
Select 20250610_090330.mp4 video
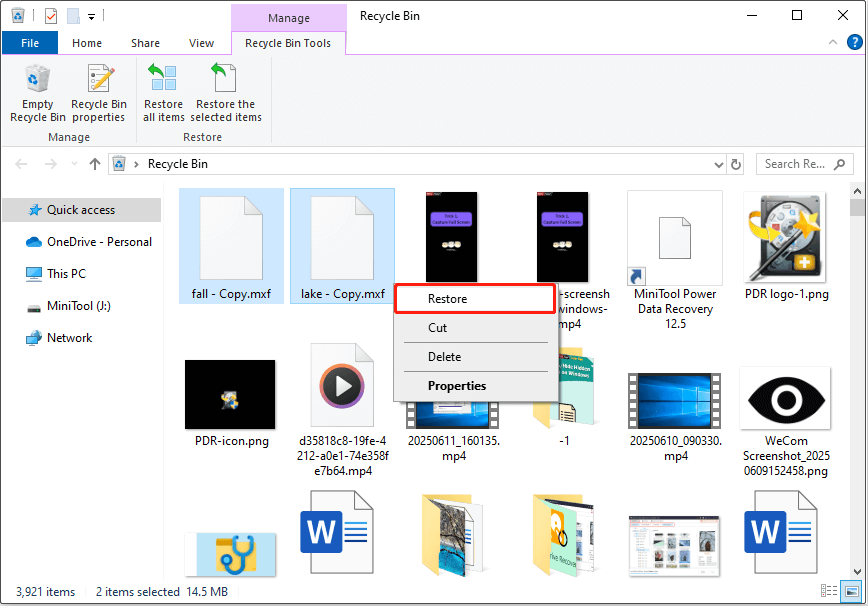(x=675, y=418)
